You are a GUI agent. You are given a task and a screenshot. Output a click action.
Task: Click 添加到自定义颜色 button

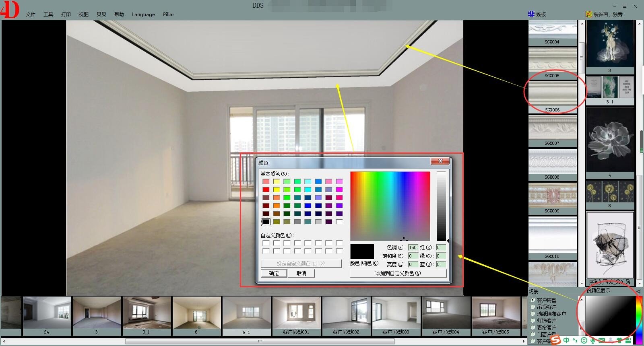pos(398,273)
